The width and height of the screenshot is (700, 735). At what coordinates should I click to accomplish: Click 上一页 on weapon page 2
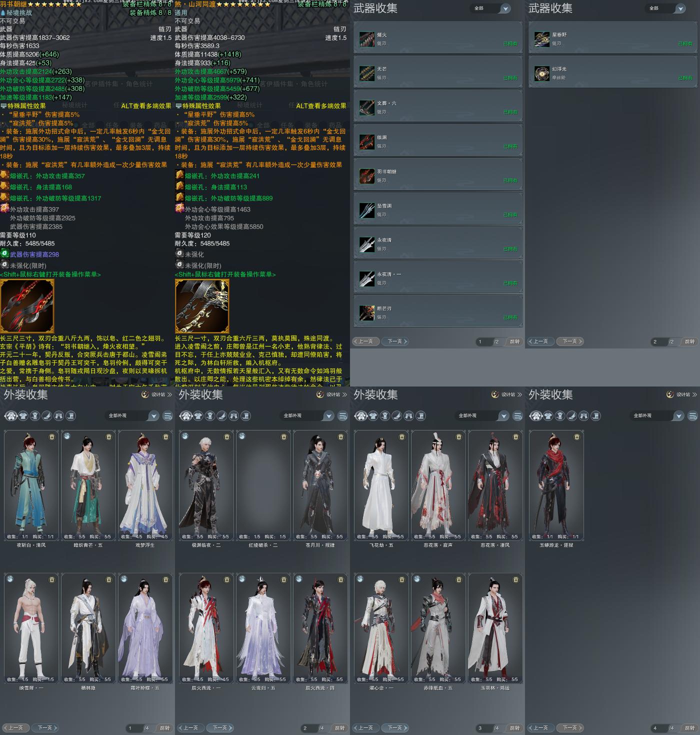(540, 341)
